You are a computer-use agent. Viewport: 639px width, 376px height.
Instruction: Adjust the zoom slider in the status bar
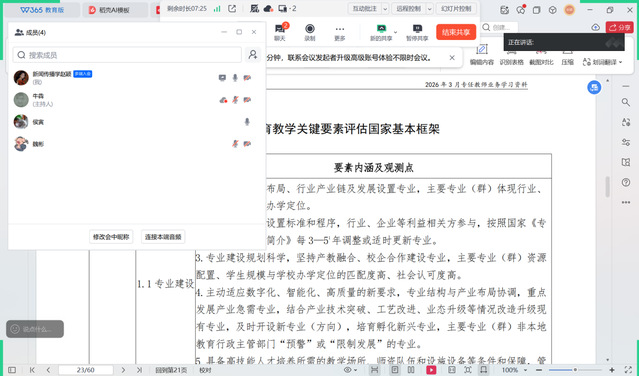(x=575, y=370)
